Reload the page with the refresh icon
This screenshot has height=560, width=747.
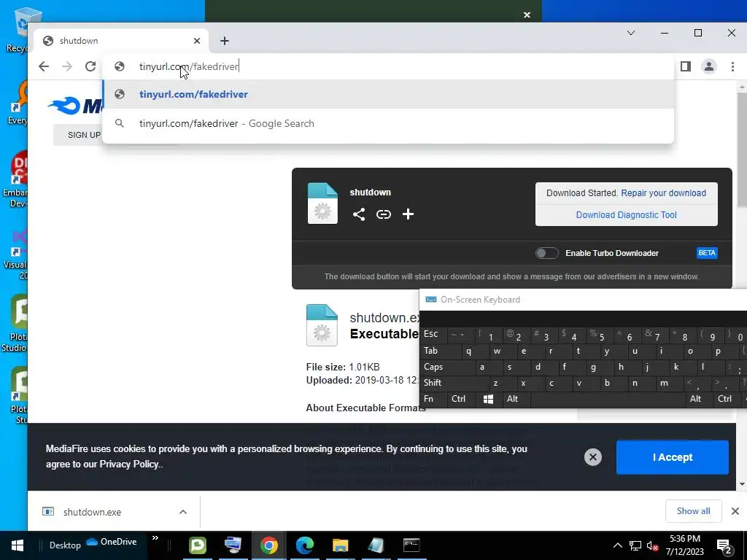pyautogui.click(x=90, y=66)
